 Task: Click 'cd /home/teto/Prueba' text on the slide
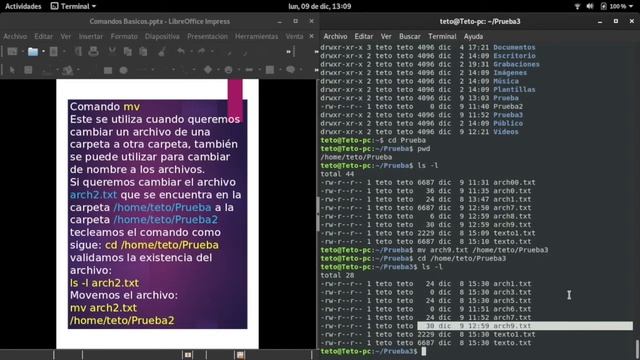click(162, 245)
